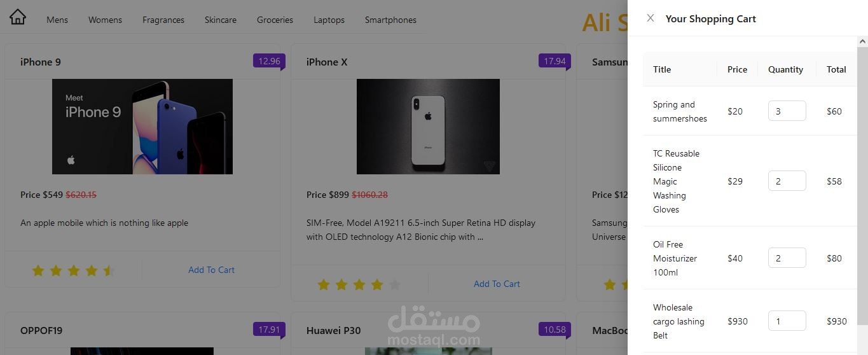Edit quantity field for Spring and summershoes
This screenshot has width=868, height=355.
click(x=787, y=111)
